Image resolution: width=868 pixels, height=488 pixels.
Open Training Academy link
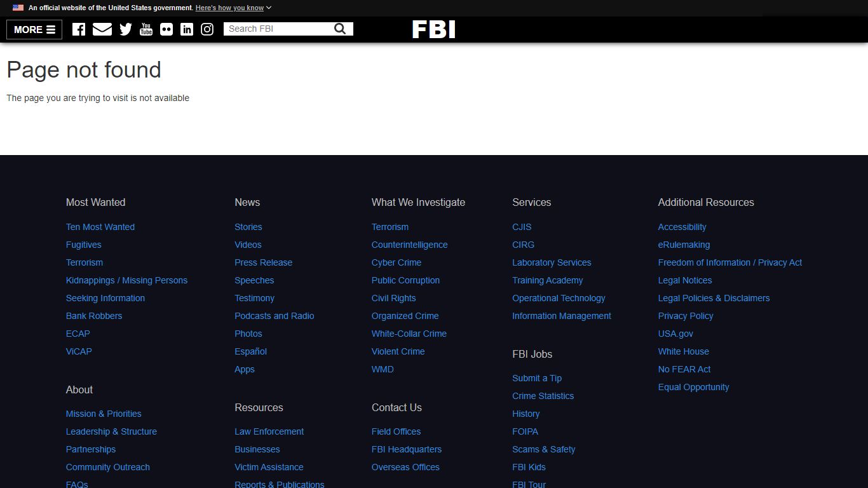pyautogui.click(x=548, y=280)
